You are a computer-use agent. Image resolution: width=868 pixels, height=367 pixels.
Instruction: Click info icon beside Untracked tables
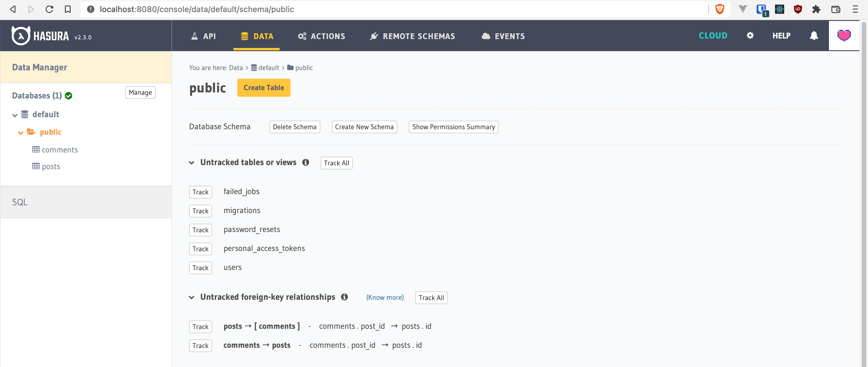click(305, 163)
